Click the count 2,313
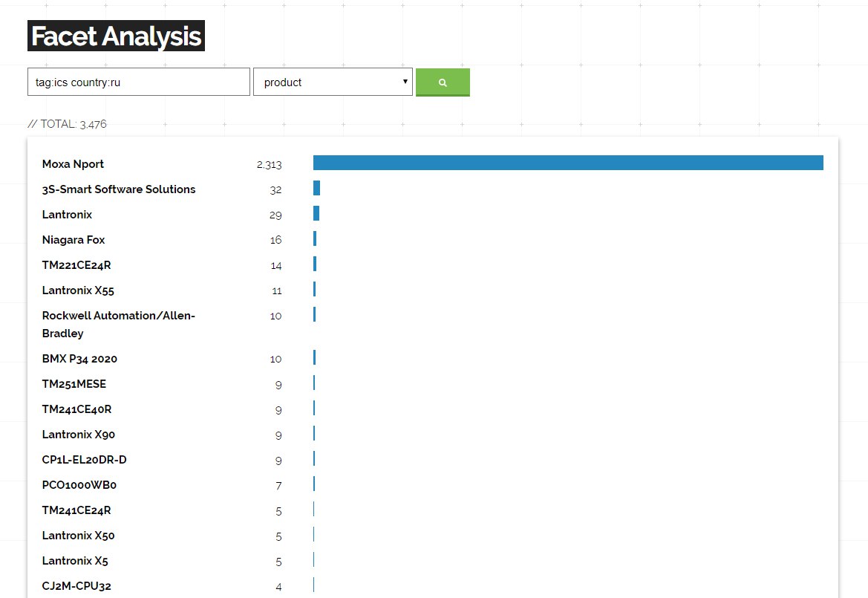This screenshot has width=868, height=598. 269,164
